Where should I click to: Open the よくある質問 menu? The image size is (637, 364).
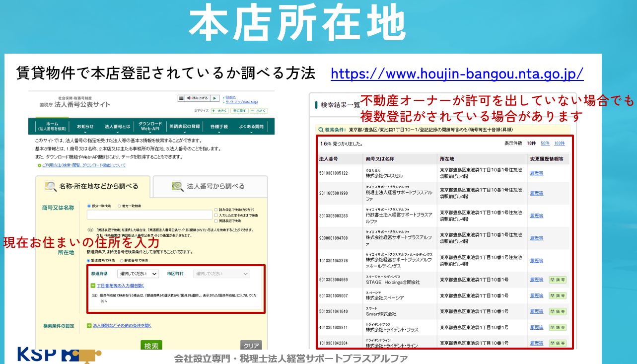[251, 127]
